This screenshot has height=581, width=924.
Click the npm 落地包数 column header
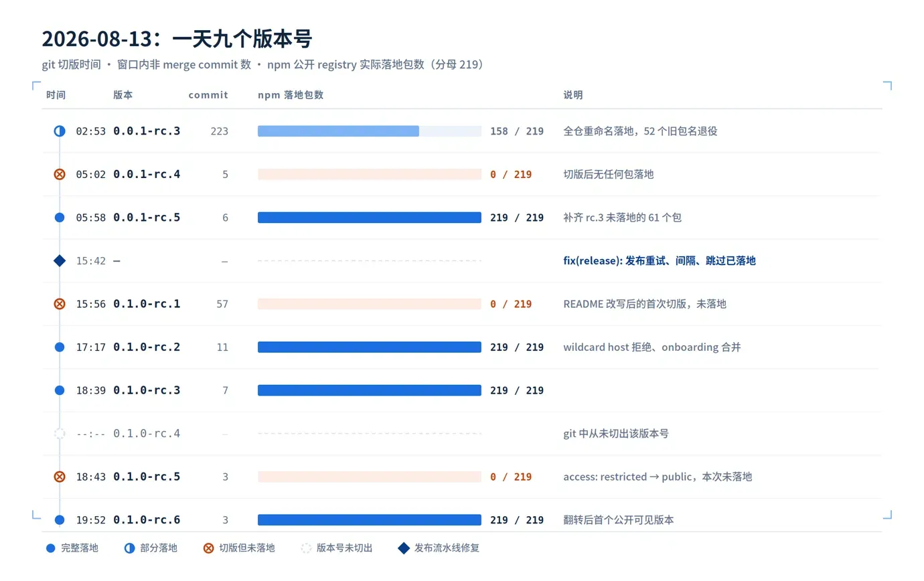(291, 95)
